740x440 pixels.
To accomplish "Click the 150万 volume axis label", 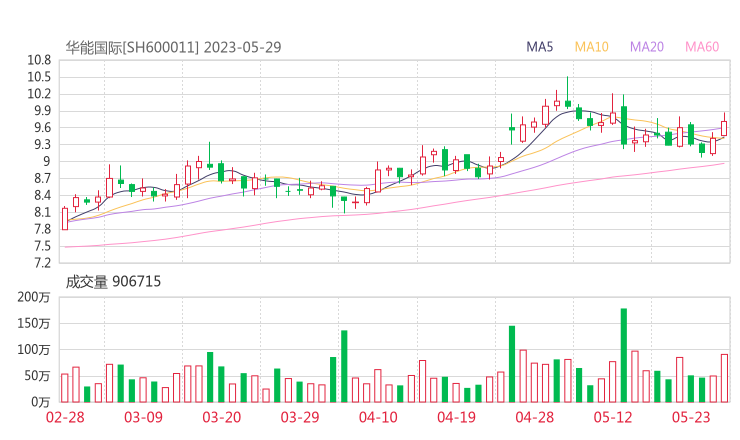I will 34,323.
